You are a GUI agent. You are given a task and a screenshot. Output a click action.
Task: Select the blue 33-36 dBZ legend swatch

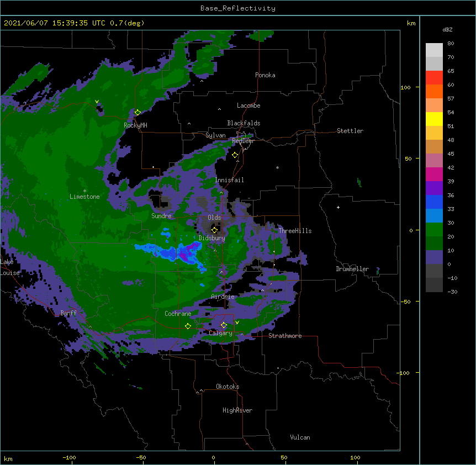tap(434, 202)
